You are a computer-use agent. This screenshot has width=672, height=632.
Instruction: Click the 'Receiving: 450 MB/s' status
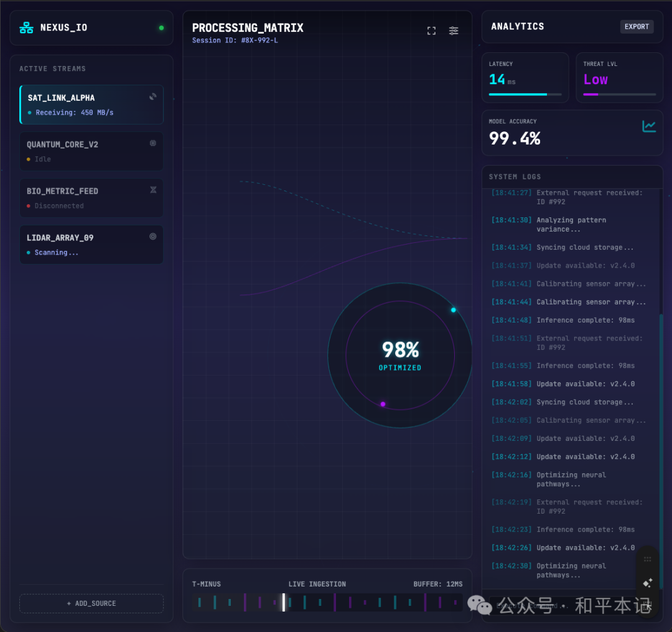click(75, 112)
